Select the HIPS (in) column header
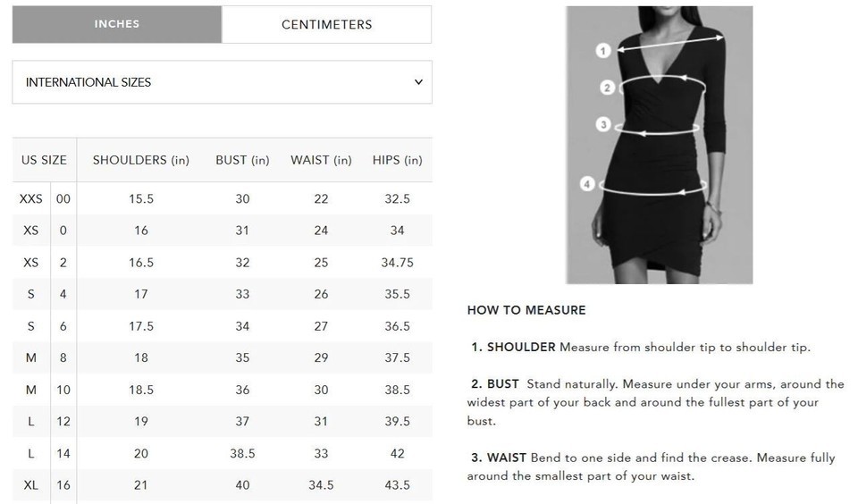 (x=397, y=160)
